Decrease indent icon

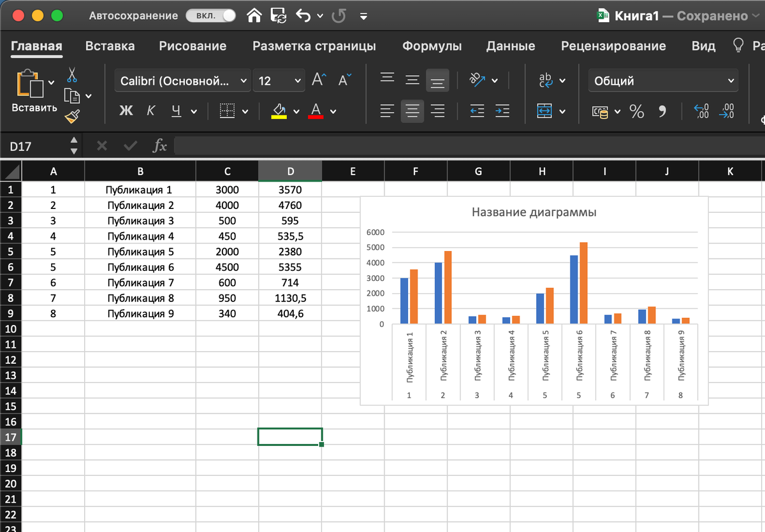tap(477, 111)
